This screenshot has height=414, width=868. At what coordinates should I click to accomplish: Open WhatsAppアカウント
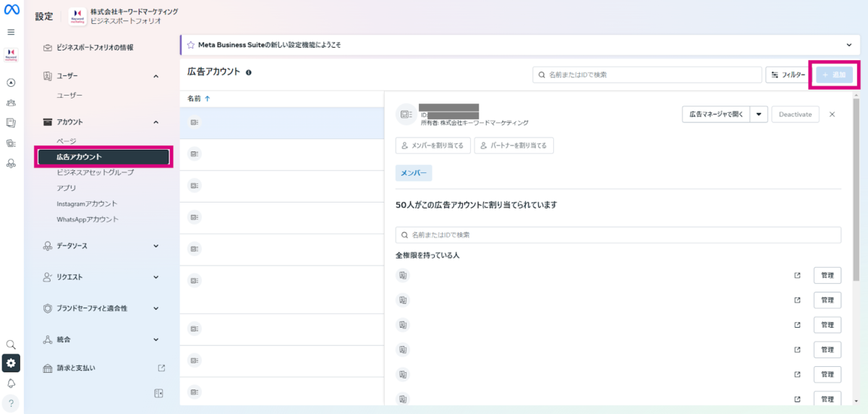pos(88,219)
